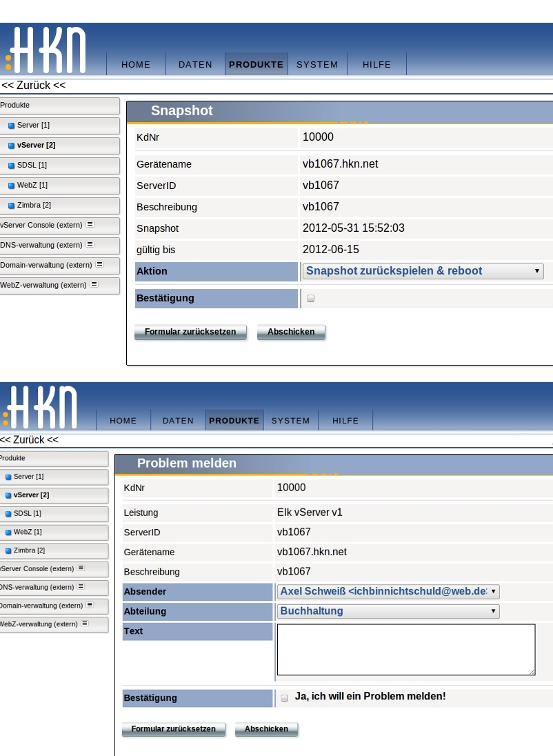The width and height of the screenshot is (553, 756).
Task: Click external icon beside DNS-verwaltung in lower sidebar
Action: (81, 586)
